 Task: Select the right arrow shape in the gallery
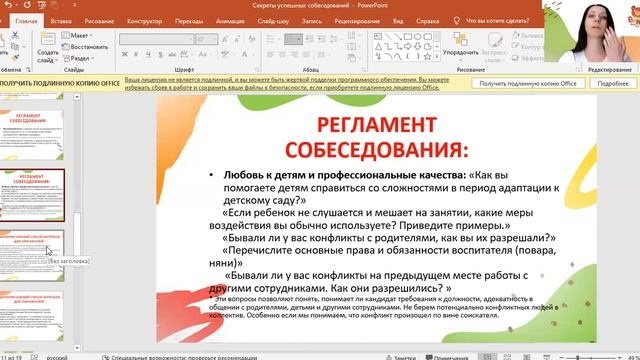408,47
